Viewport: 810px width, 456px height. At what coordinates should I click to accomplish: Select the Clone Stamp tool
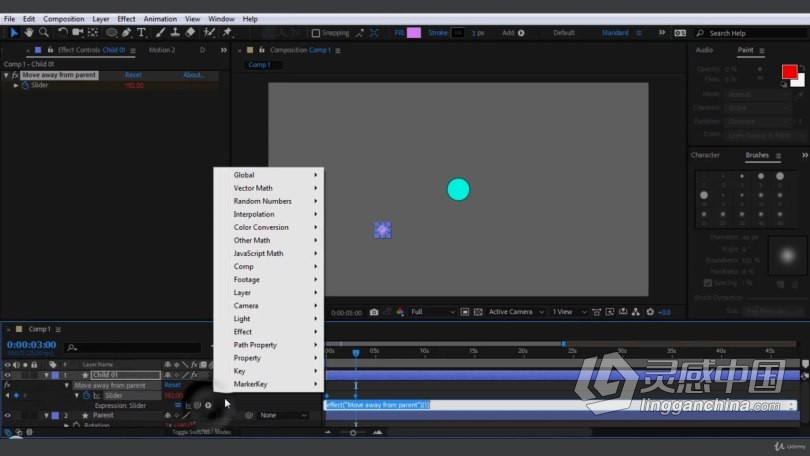[x=175, y=33]
